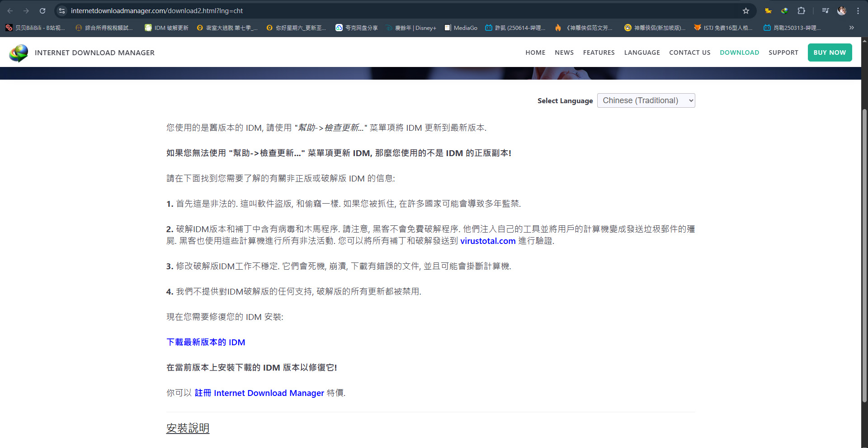Screen dimensions: 868x448
Task: Open the media control icon in toolbar
Action: coord(825,11)
